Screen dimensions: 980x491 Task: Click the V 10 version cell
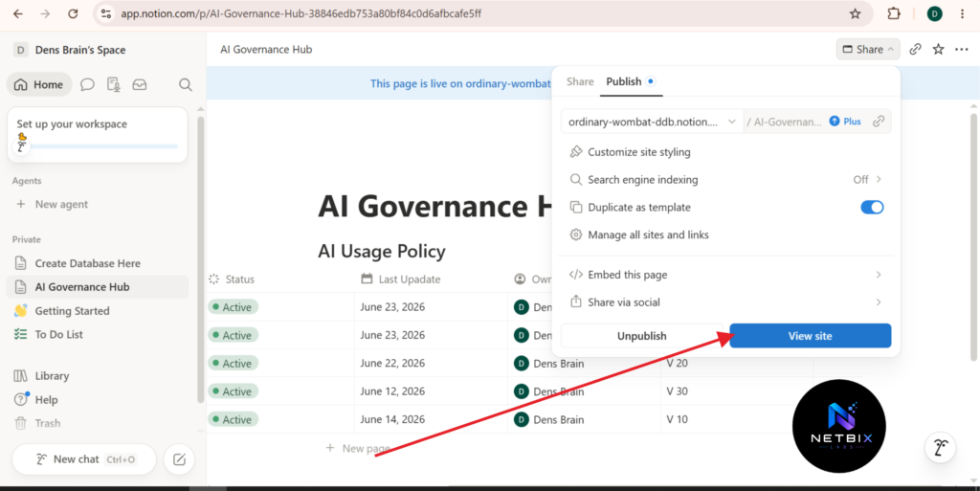[x=737, y=420]
